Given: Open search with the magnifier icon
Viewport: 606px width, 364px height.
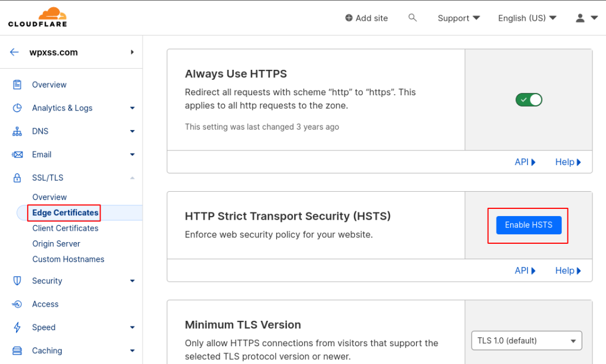Looking at the screenshot, I should 412,18.
